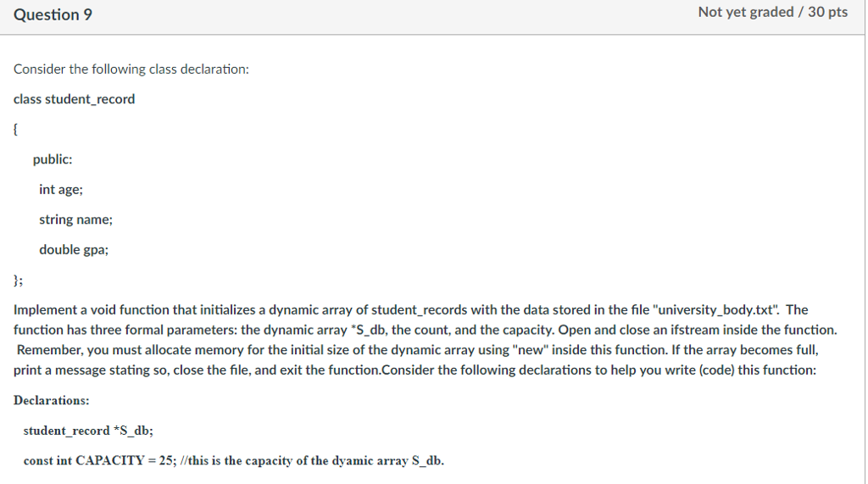The image size is (868, 484).
Task: Click the bold 'Declarations:' label
Action: (52, 400)
